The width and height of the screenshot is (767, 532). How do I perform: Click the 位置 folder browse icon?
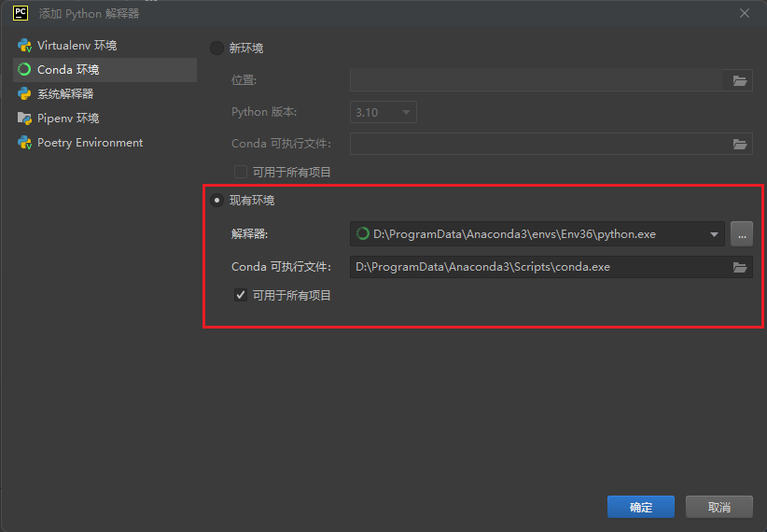(x=740, y=80)
